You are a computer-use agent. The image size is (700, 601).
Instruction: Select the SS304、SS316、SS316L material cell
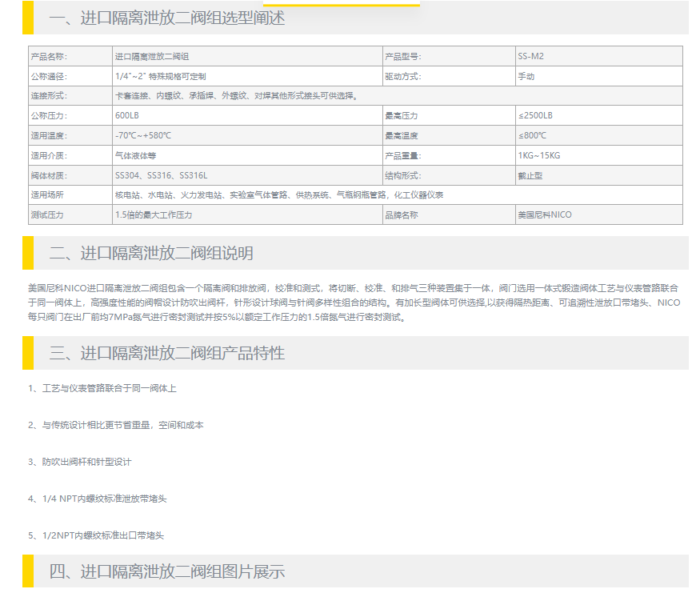coord(162,175)
